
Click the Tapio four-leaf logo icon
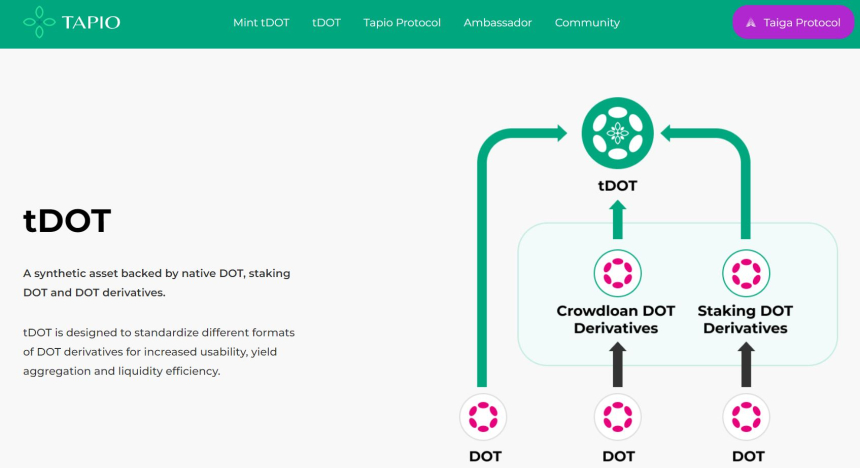click(39, 22)
